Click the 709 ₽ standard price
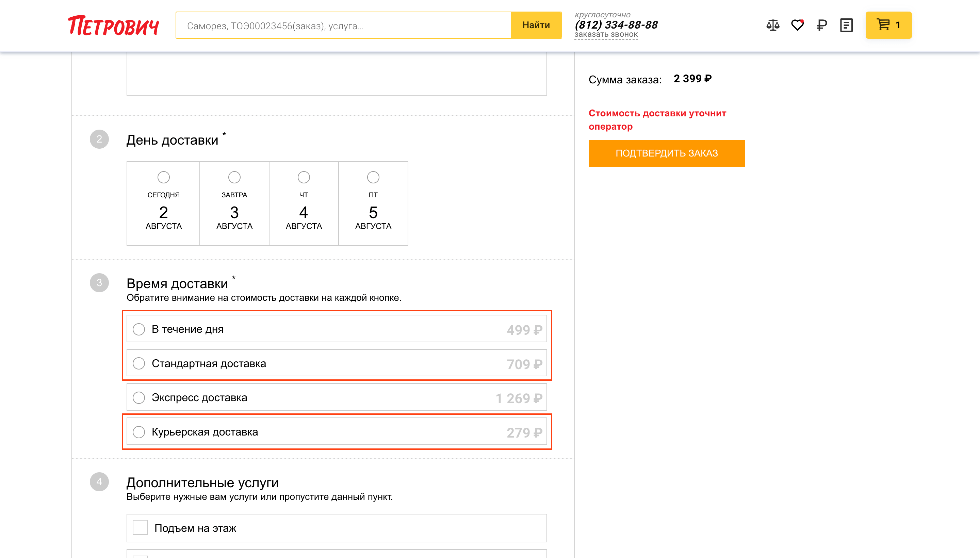980x558 pixels. coord(524,364)
